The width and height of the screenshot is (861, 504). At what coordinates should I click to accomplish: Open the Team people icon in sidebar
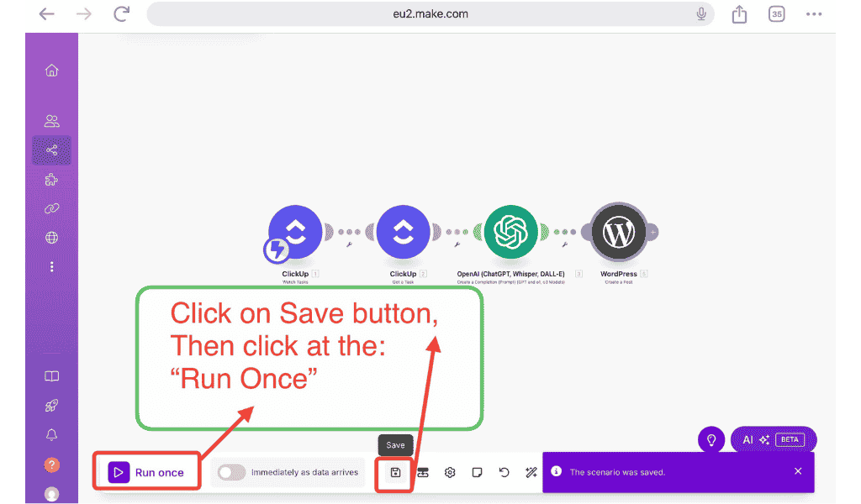(51, 121)
